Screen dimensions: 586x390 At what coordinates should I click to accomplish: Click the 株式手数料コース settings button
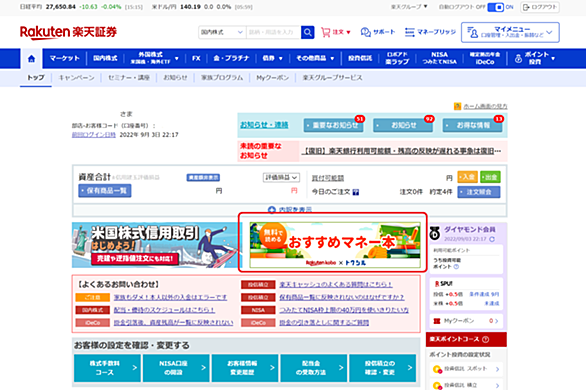pos(107,368)
